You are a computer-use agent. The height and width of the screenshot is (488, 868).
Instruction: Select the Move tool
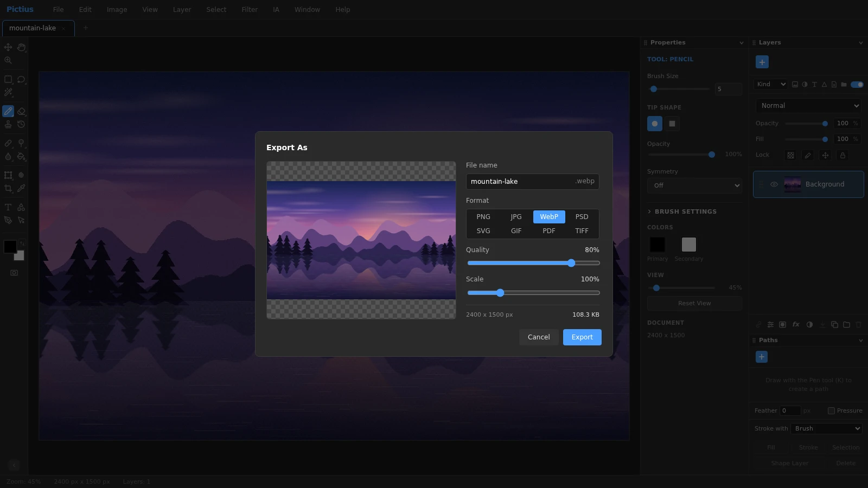pyautogui.click(x=8, y=47)
